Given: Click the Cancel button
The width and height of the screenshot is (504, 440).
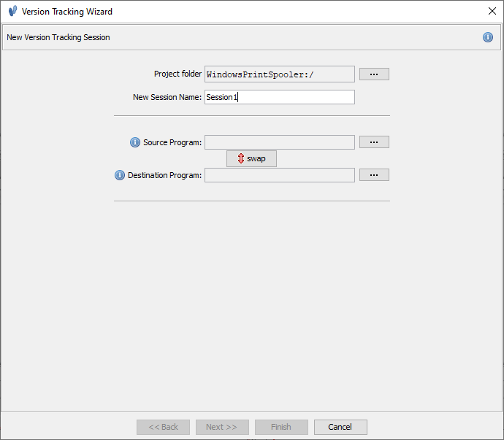Looking at the screenshot, I should coord(340,427).
